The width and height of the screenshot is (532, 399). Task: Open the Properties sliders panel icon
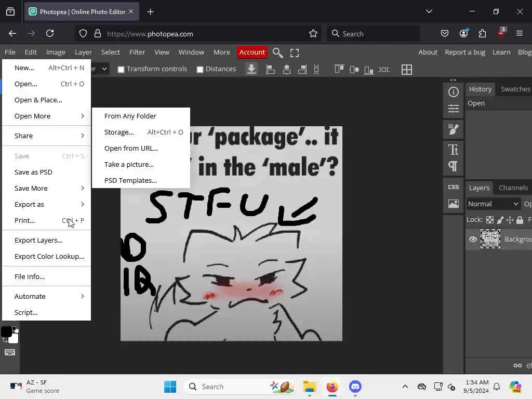(453, 109)
